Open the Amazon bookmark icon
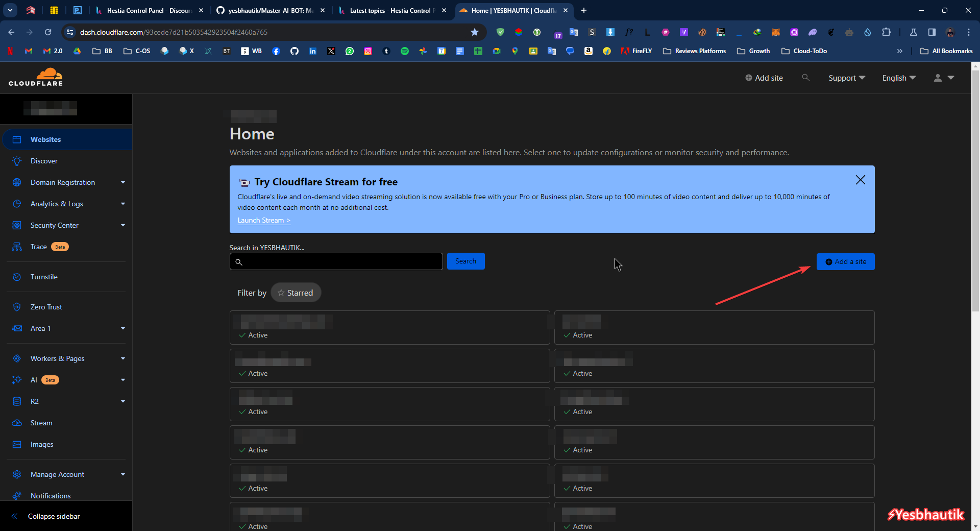The width and height of the screenshot is (980, 531). pos(589,51)
